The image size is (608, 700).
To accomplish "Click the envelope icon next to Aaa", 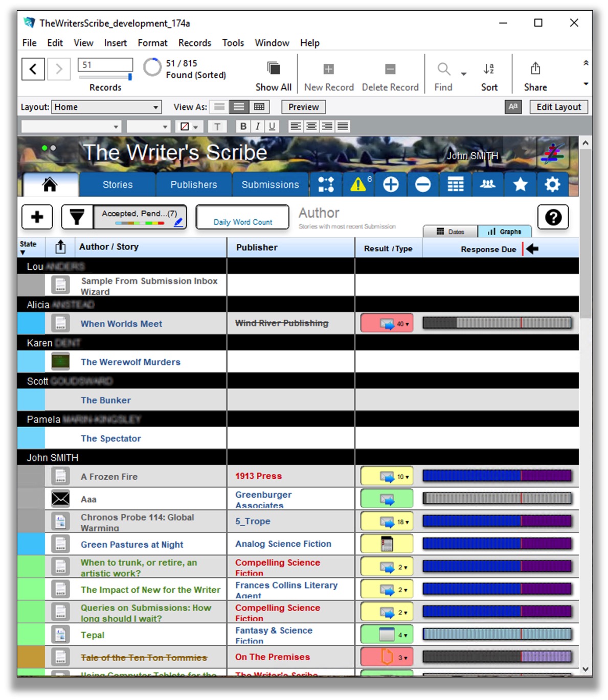I will tap(60, 498).
